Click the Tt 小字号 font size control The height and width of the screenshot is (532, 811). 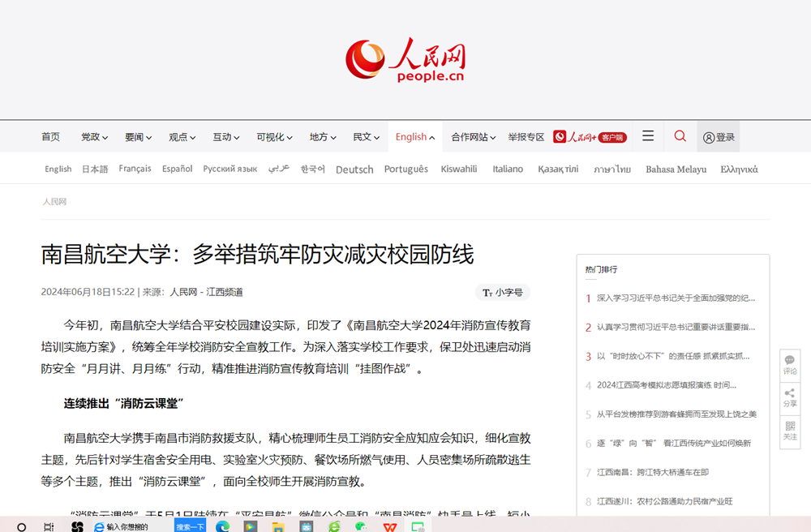click(503, 292)
